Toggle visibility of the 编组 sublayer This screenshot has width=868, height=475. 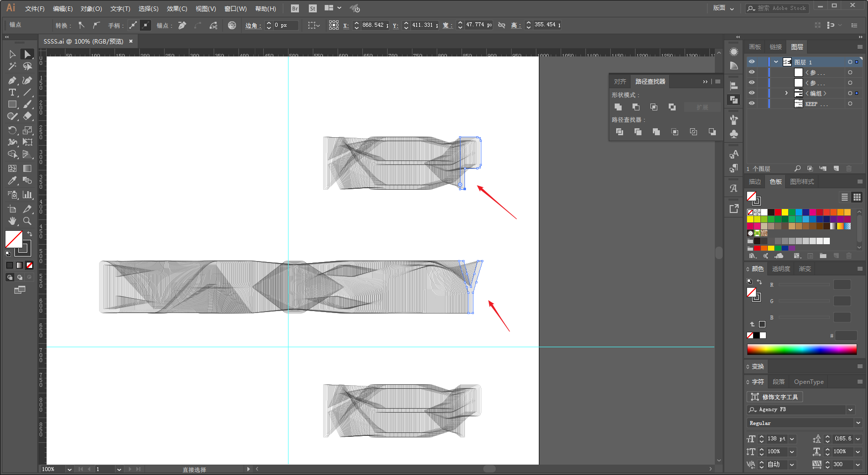coord(752,93)
